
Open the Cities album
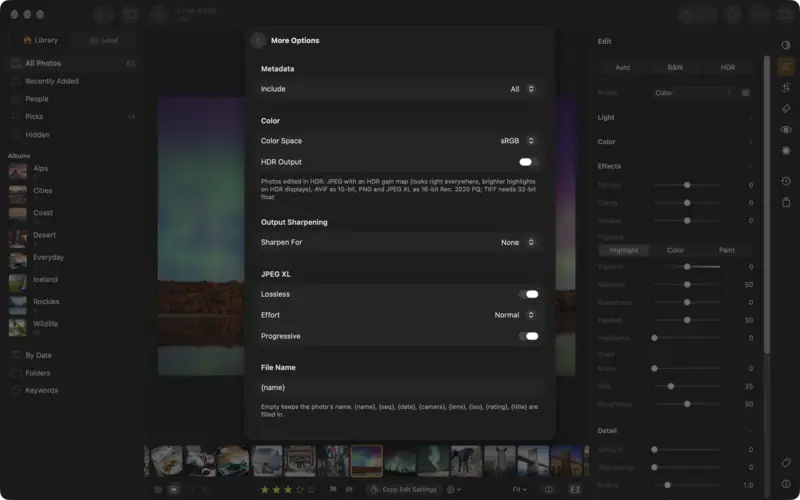pos(73,194)
